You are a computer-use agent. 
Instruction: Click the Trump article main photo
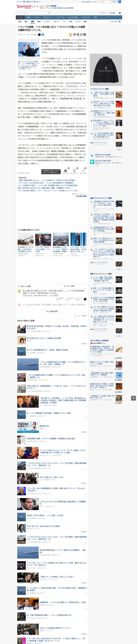coord(29,49)
